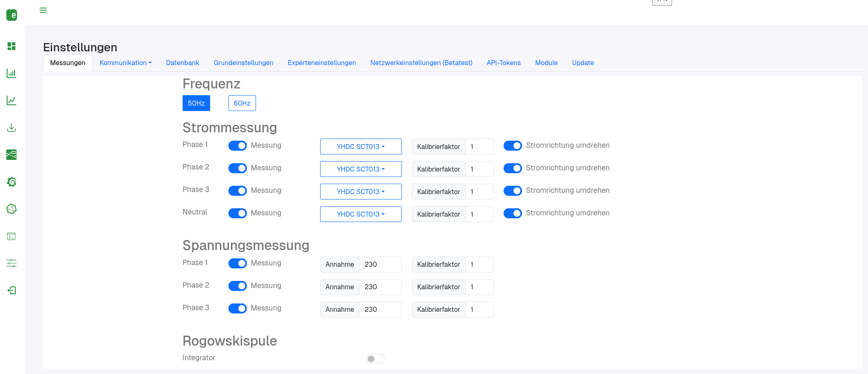Open the Grafana icon in sidebar
The height and width of the screenshot is (374, 868).
12,182
